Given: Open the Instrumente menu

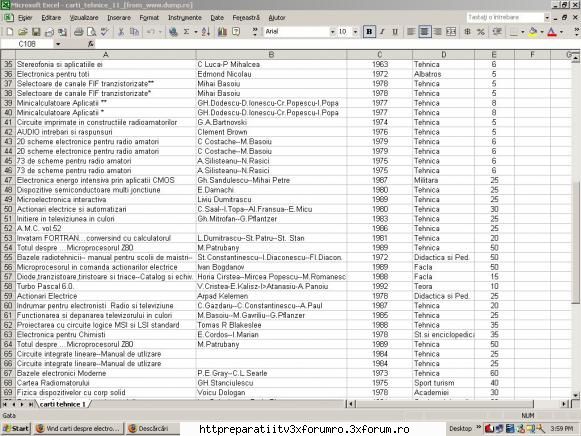Looking at the screenshot, I should click(x=185, y=17).
